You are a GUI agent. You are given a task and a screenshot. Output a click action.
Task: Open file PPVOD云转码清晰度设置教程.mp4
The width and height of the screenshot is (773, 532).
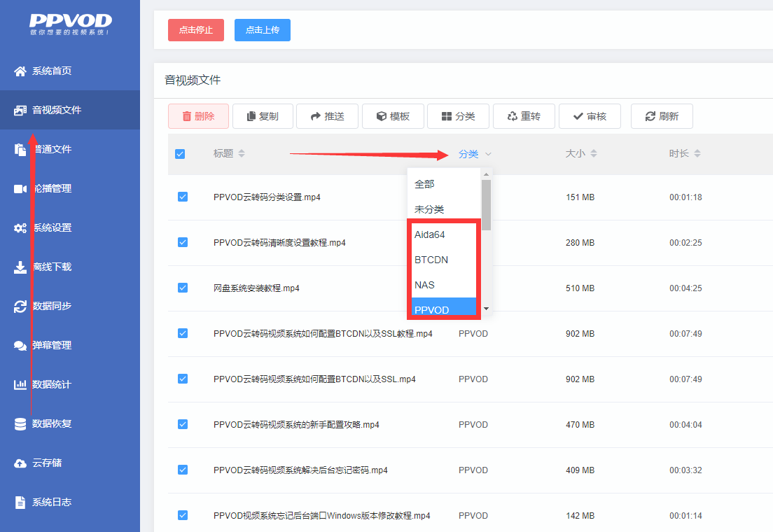point(279,243)
